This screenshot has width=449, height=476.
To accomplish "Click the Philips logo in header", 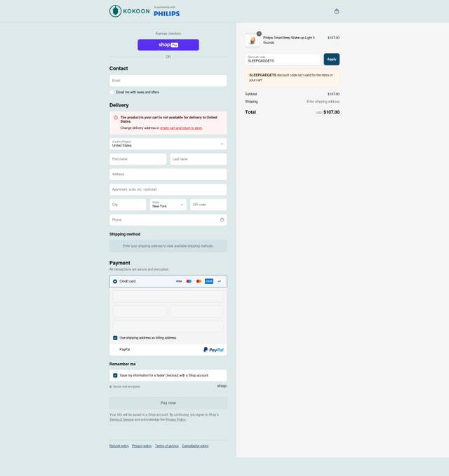I will tap(166, 12).
